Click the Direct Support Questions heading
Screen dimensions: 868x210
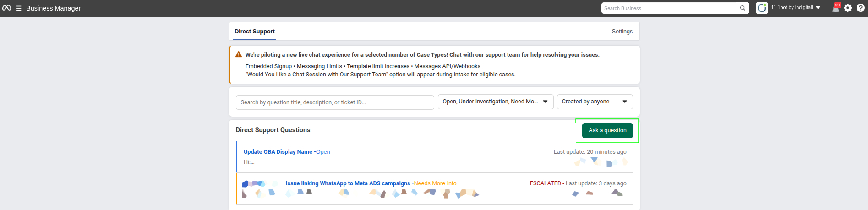pos(273,130)
